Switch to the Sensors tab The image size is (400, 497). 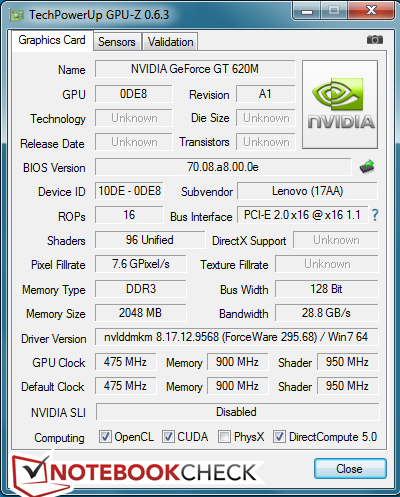click(x=117, y=42)
